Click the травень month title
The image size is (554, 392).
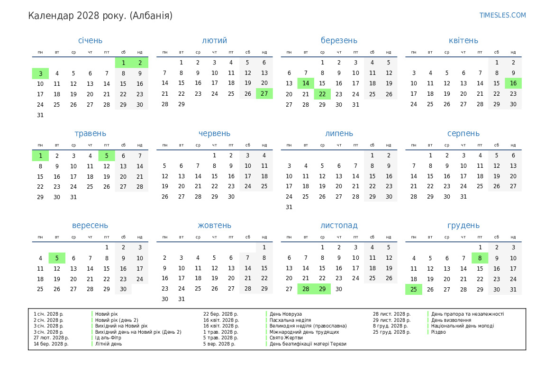coord(90,134)
